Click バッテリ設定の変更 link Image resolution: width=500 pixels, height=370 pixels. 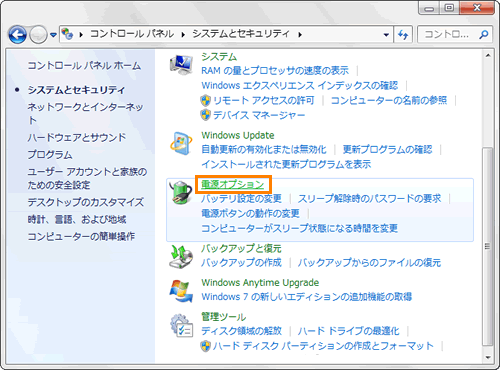point(241,199)
